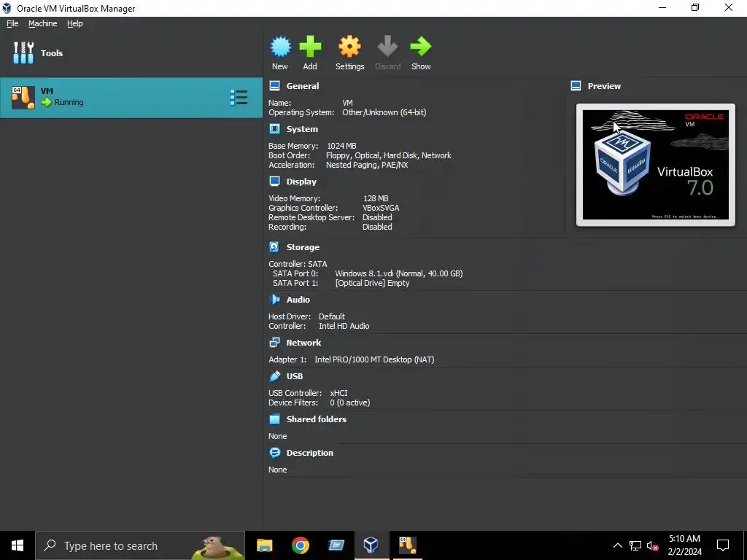Image resolution: width=747 pixels, height=560 pixels.
Task: Click the xHCI USB controller value
Action: point(338,393)
